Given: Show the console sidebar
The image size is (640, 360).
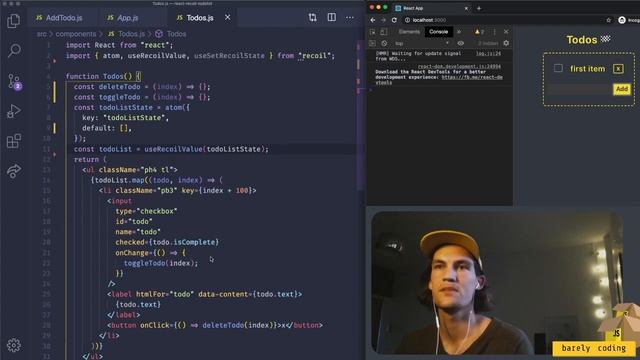Looking at the screenshot, I should [x=372, y=43].
